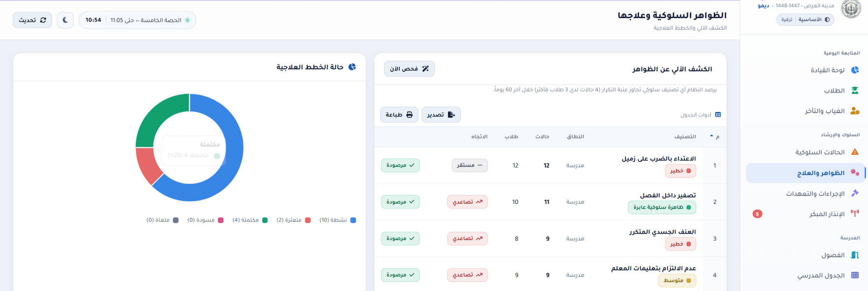868x291 pixels.
Task: Click مرصودة badge for الاعتداء بالضرب على زميل
Action: coord(400,165)
